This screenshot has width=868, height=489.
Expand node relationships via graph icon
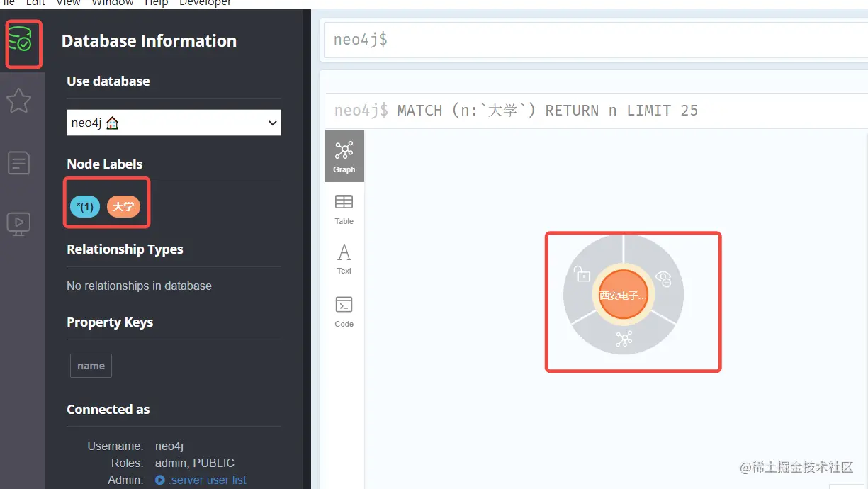click(624, 339)
